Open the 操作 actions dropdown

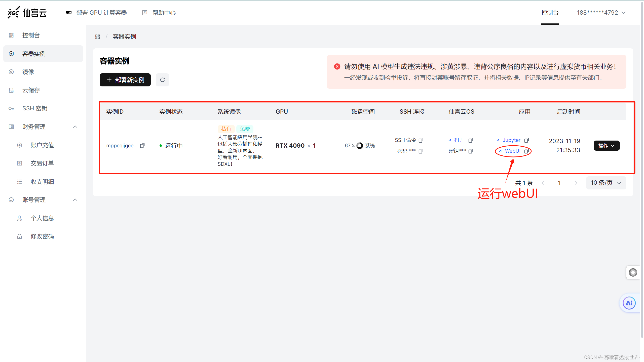point(606,146)
